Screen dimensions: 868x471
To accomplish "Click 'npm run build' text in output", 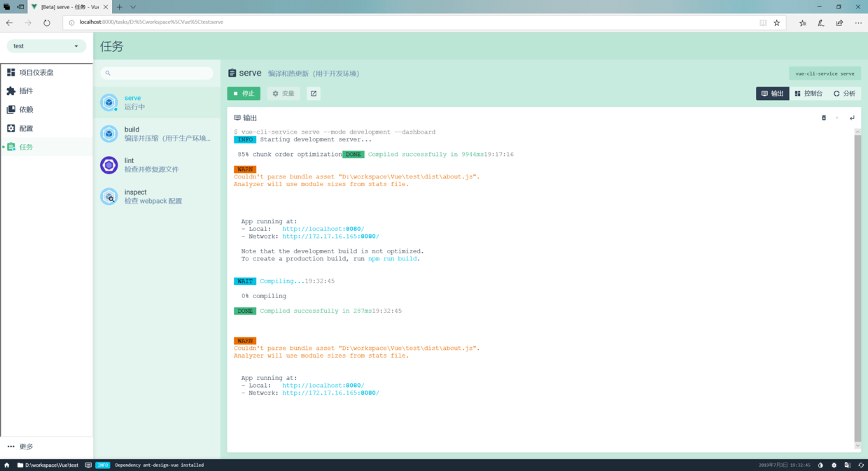I will 393,259.
